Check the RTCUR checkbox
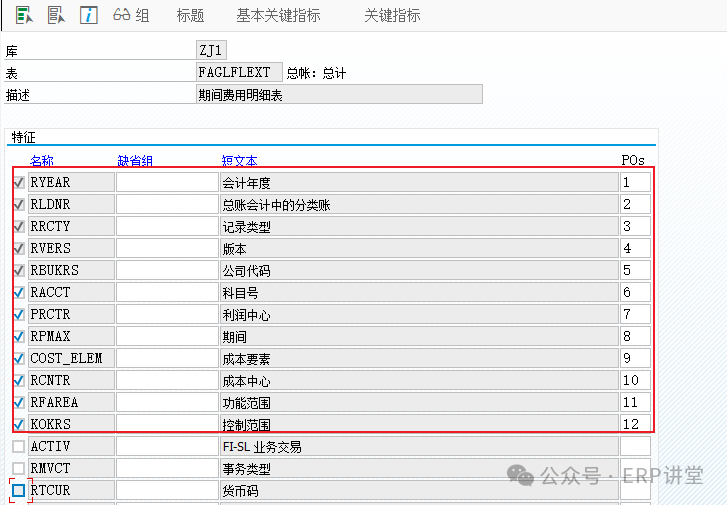 tap(19, 490)
